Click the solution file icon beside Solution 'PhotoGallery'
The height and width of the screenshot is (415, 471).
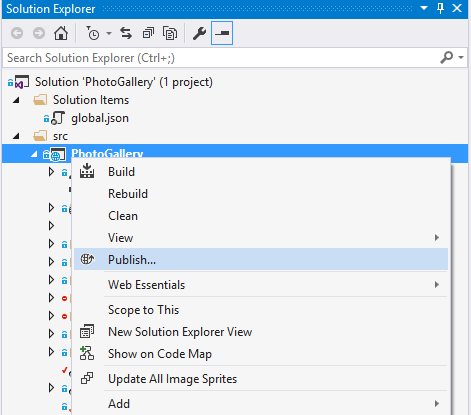click(x=21, y=82)
